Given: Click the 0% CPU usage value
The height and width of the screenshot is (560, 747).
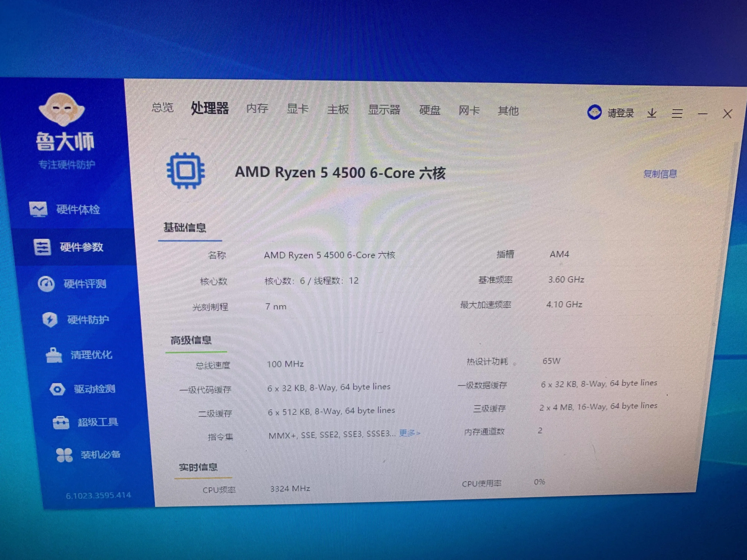Looking at the screenshot, I should coord(539,482).
